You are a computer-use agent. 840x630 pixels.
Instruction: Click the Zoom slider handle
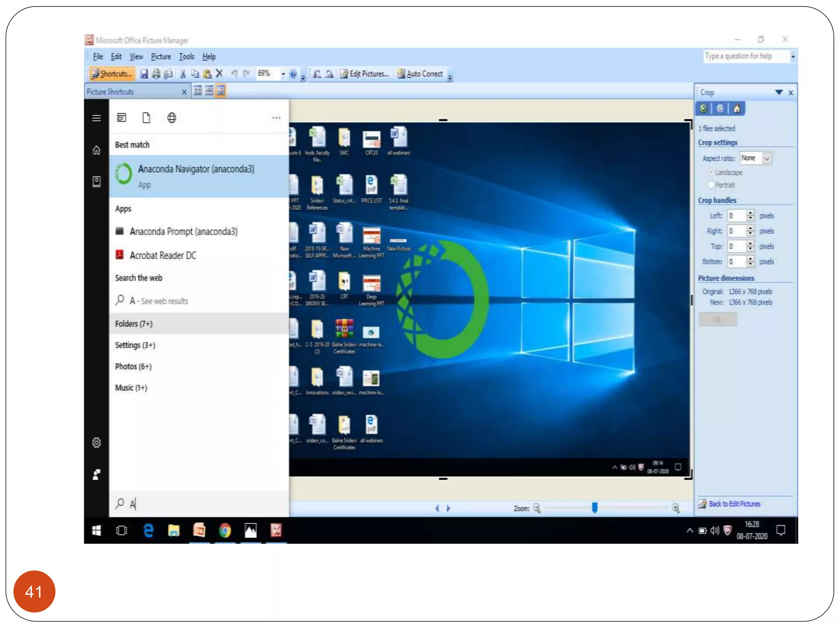(x=595, y=508)
